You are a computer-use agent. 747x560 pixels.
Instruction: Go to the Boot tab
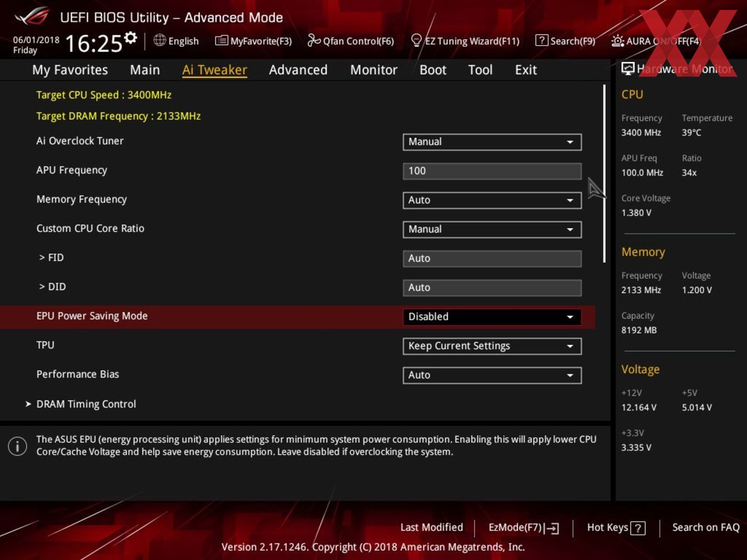[433, 70]
